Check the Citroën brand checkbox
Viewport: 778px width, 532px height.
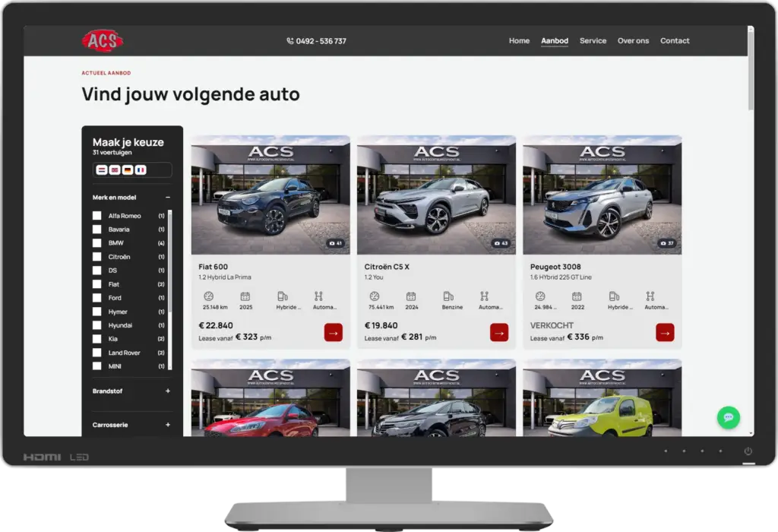point(96,257)
